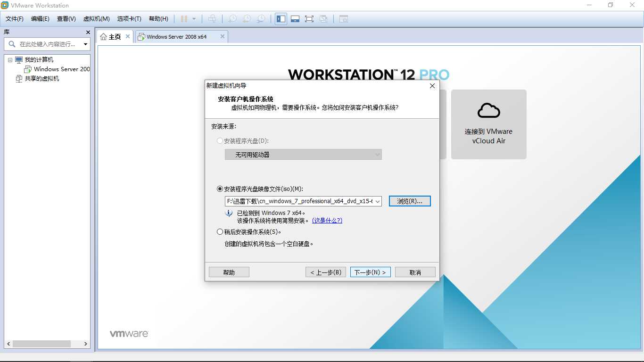Toggle the library sidebar view icon

(281, 19)
